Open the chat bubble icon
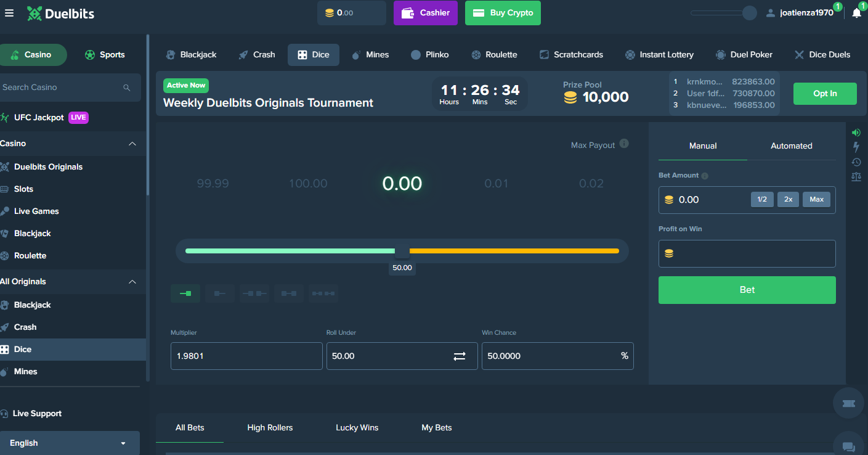 tap(848, 447)
